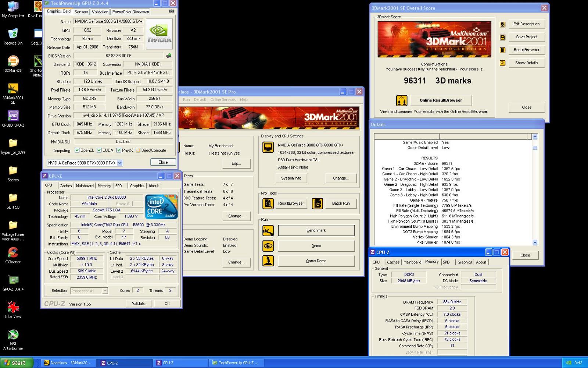Click the Close button in GPU-Z

(163, 162)
